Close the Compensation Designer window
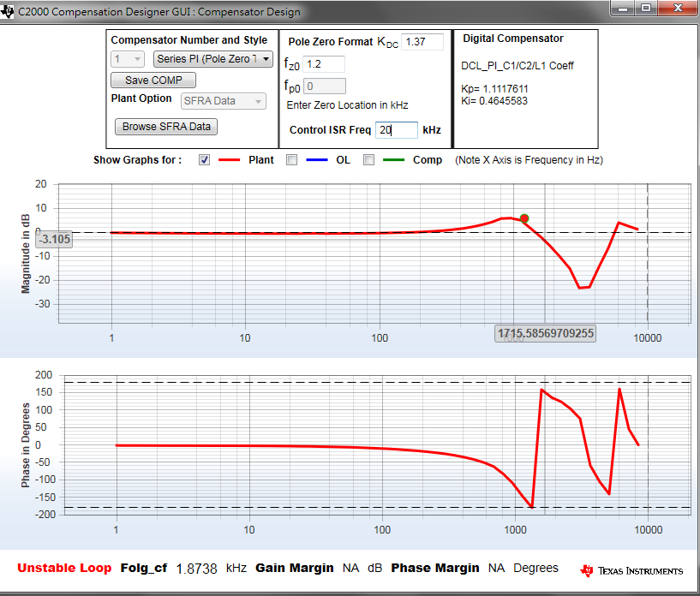The width and height of the screenshot is (700, 596). pyautogui.click(x=678, y=8)
